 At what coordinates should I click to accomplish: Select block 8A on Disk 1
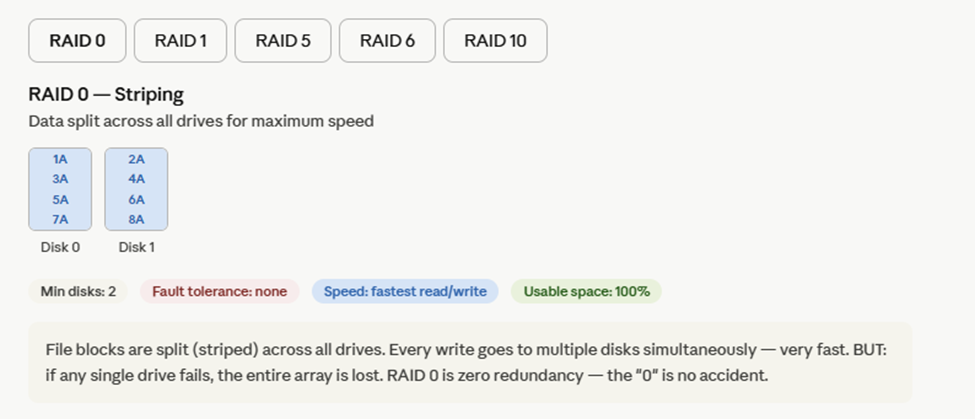136,219
